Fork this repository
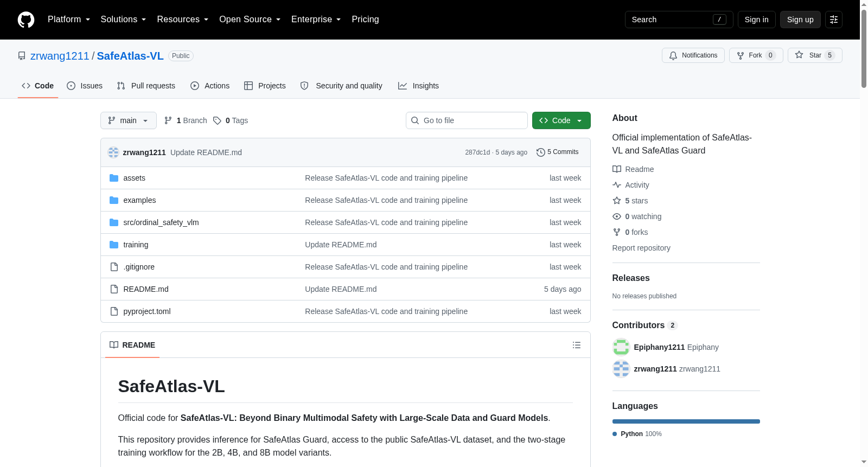 pyautogui.click(x=756, y=55)
